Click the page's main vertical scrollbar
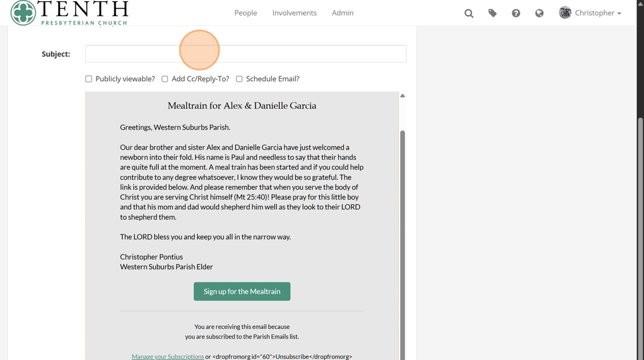The image size is (644, 360). pyautogui.click(x=641, y=230)
